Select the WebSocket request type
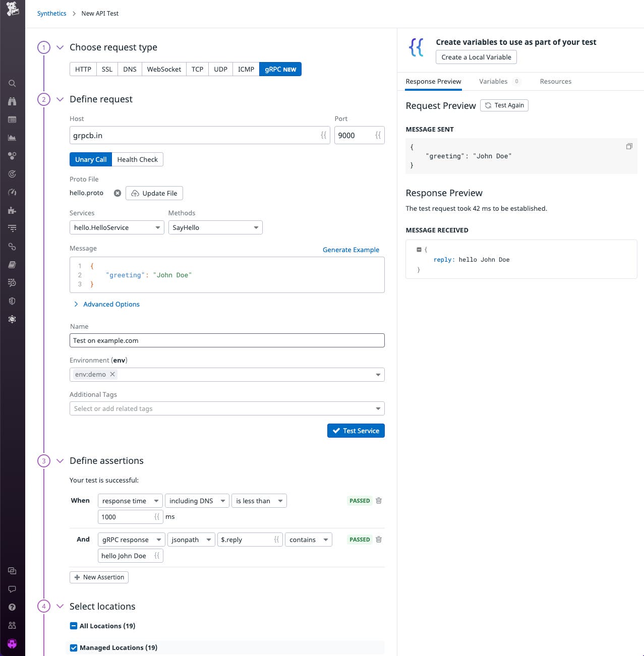 point(164,69)
